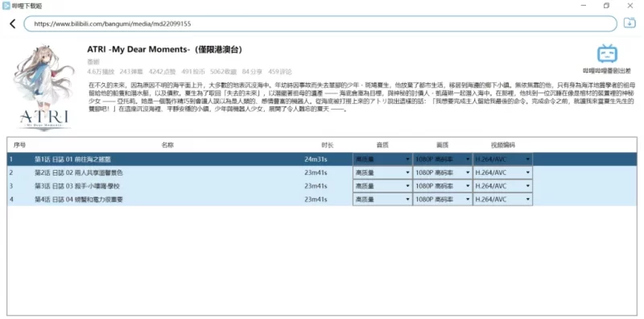Click uploader name under Bilibili logo
Image resolution: width=644 pixels, height=319 pixels.
(607, 71)
